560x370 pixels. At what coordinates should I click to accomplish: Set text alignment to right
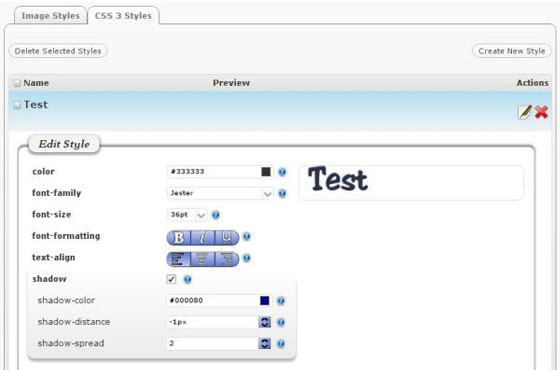click(226, 259)
